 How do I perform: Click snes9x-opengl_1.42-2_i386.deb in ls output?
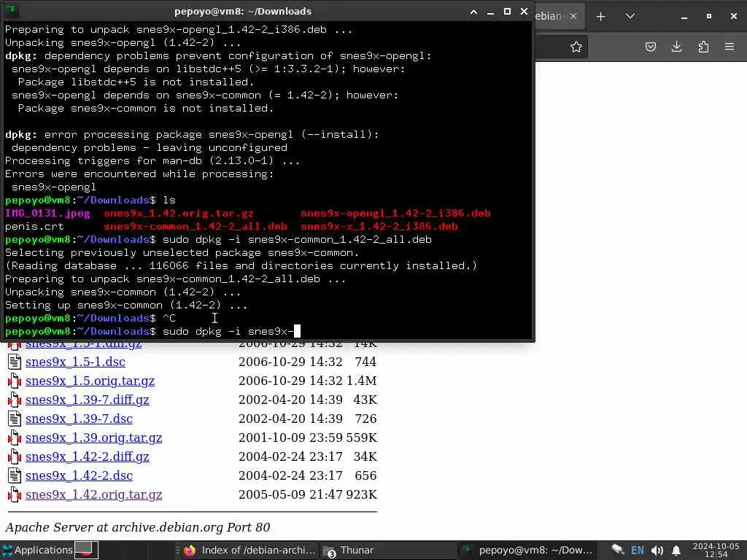point(395,213)
